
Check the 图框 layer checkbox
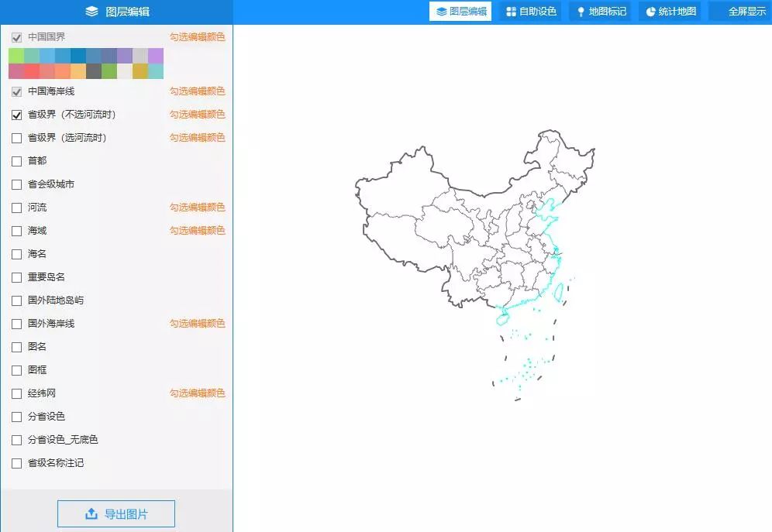pyautogui.click(x=17, y=370)
